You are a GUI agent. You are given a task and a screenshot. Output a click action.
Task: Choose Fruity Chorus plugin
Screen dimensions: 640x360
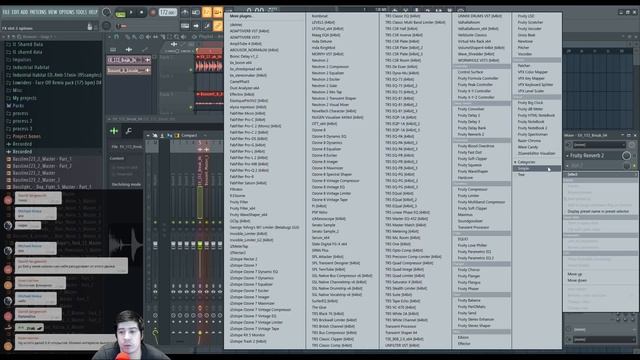coord(469,270)
